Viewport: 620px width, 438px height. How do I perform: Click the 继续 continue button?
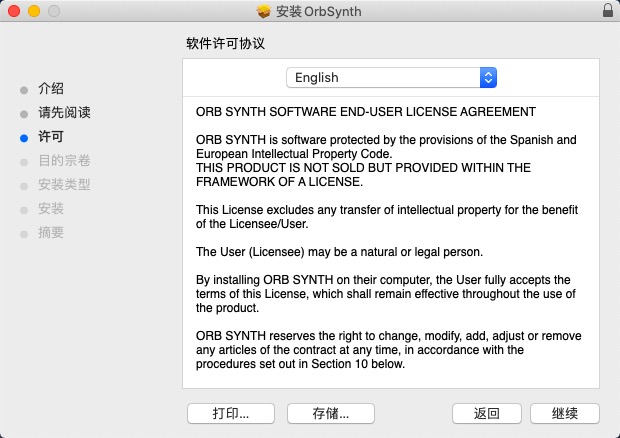click(x=565, y=413)
